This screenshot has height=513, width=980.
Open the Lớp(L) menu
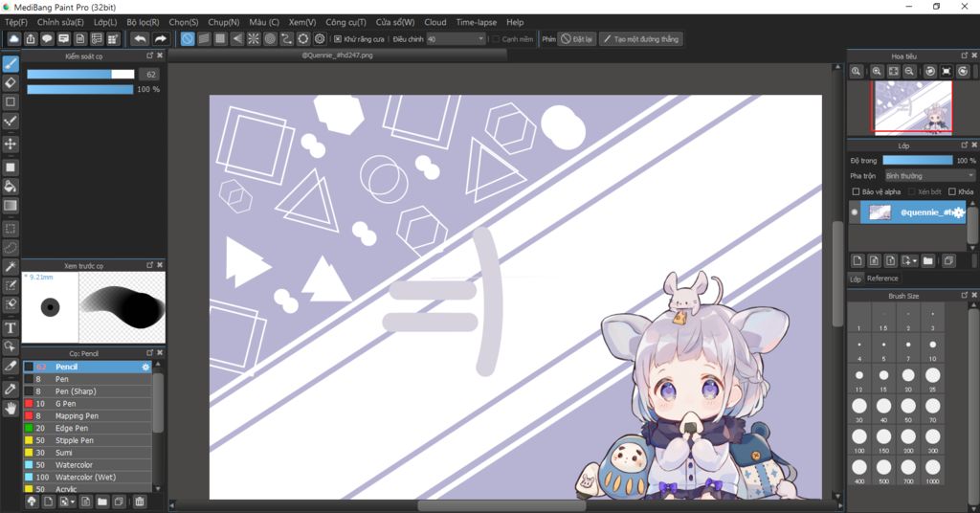105,22
